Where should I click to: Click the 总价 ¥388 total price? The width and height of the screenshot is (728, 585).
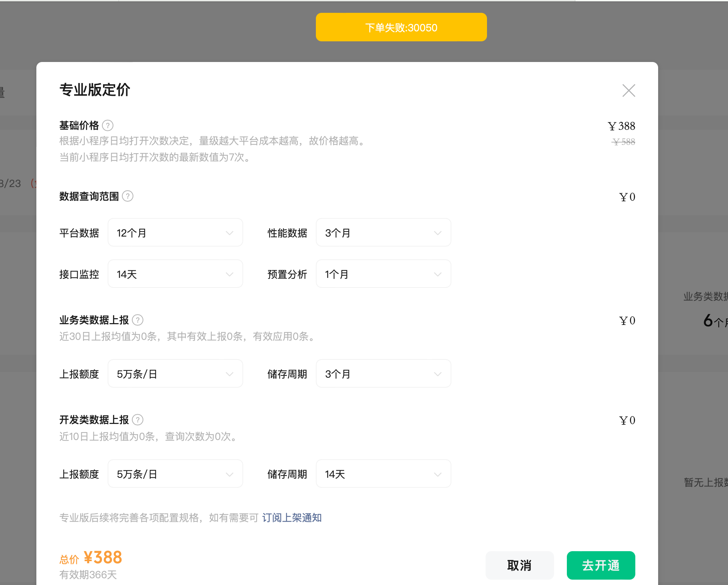tap(102, 558)
